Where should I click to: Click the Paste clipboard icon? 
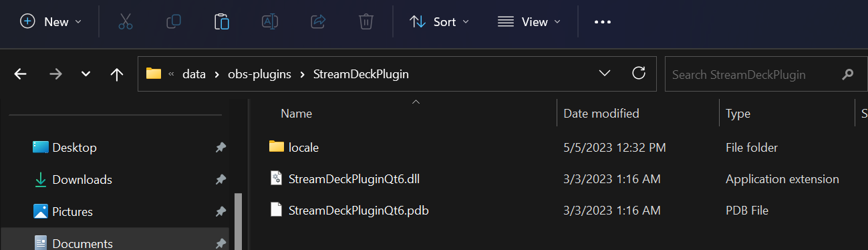(222, 21)
